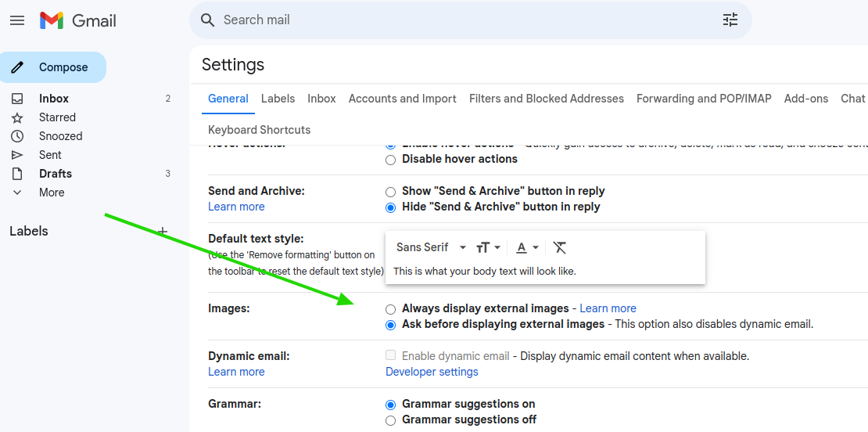Open the Sent folder
This screenshot has height=432, width=868.
(x=50, y=155)
